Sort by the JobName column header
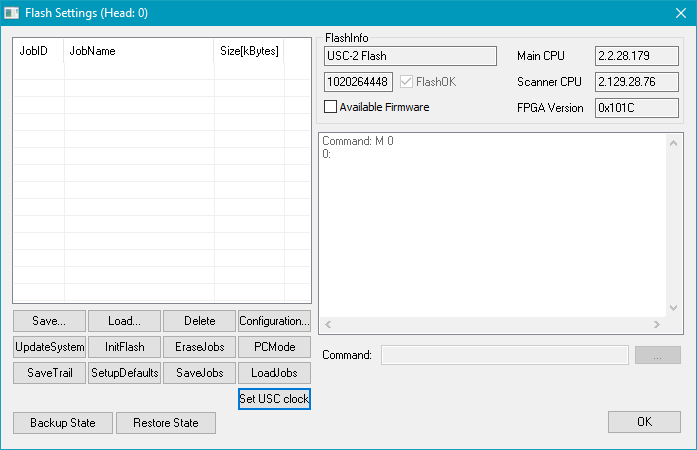 (138, 51)
